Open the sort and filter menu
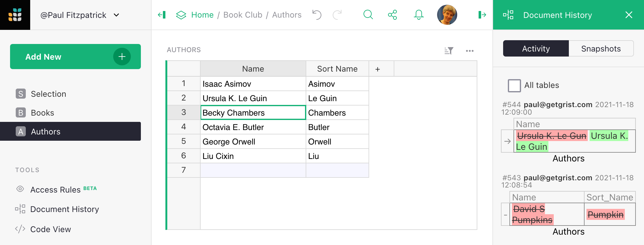 tap(449, 51)
